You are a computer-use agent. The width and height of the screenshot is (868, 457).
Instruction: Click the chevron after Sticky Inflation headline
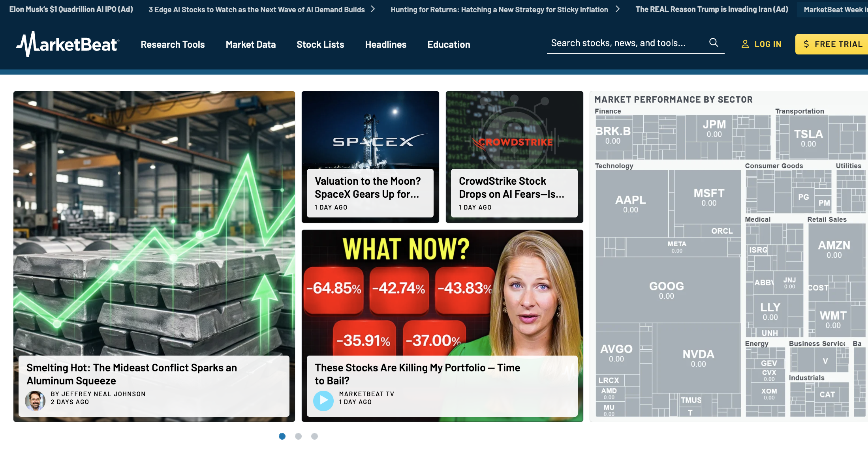click(x=617, y=9)
